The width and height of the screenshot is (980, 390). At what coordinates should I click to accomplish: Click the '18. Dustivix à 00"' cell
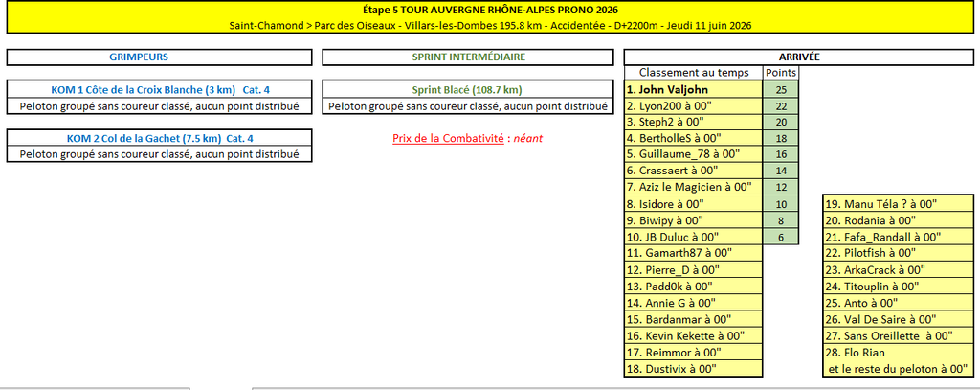pos(694,369)
